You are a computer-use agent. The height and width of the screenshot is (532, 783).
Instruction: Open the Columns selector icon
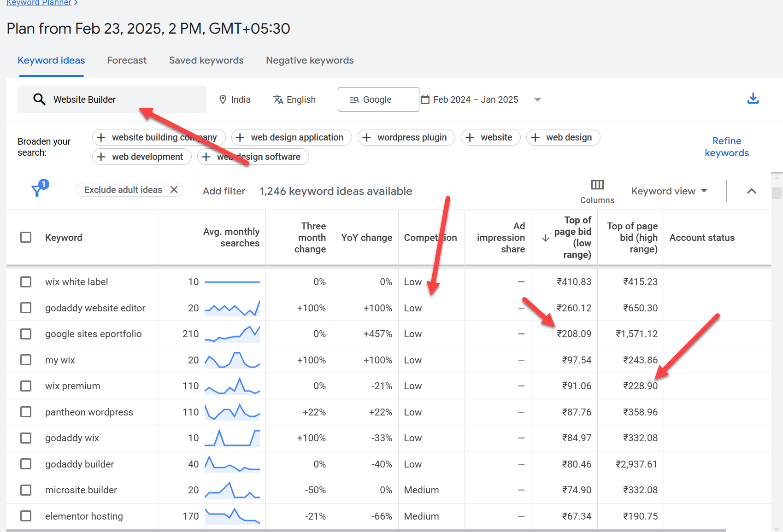pyautogui.click(x=597, y=185)
